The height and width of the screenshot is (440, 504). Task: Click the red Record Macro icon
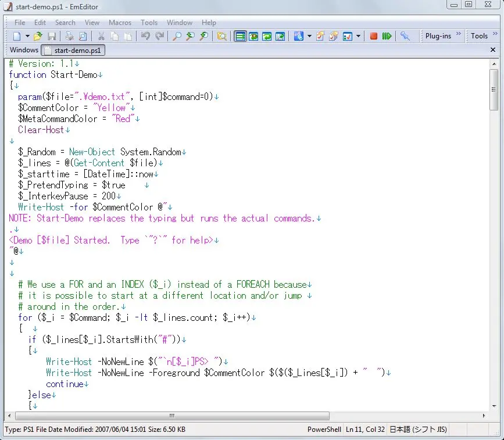[374, 36]
